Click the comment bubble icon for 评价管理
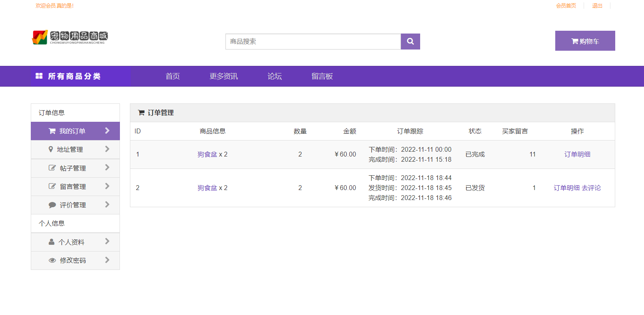 pos(52,205)
